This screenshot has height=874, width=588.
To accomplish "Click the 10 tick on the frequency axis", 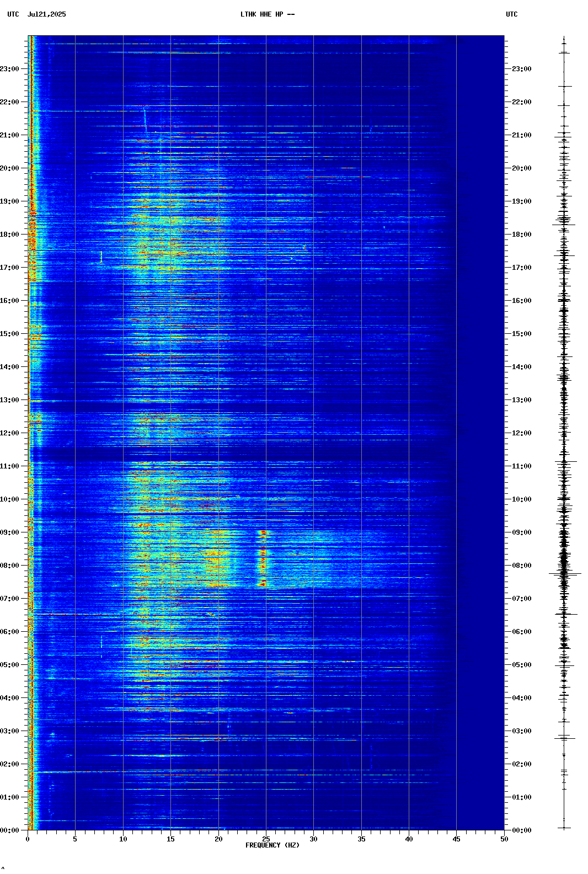I will (123, 839).
